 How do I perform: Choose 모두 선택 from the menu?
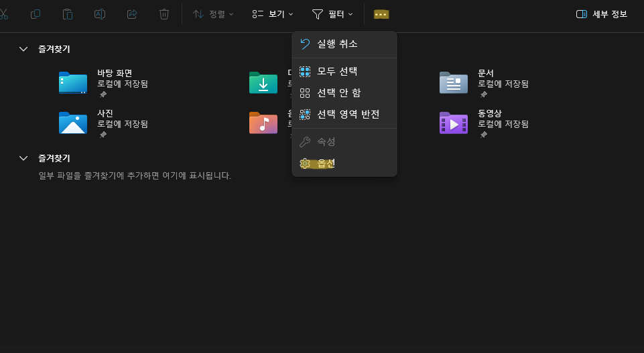pos(344,72)
